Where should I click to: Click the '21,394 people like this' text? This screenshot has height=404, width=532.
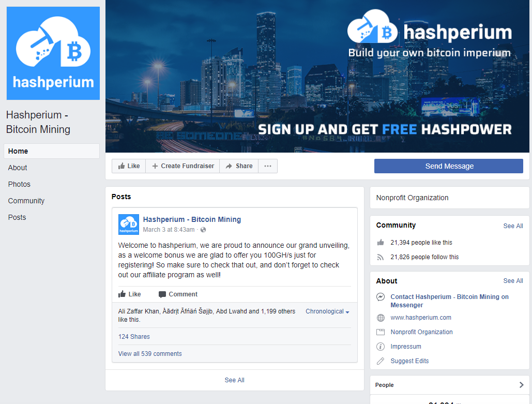click(x=421, y=243)
